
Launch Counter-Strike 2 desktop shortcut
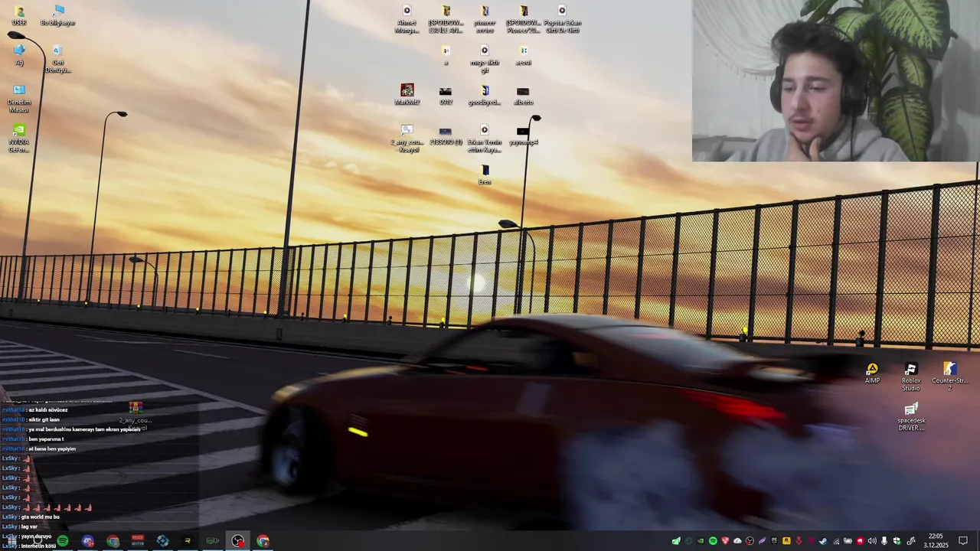tap(949, 377)
